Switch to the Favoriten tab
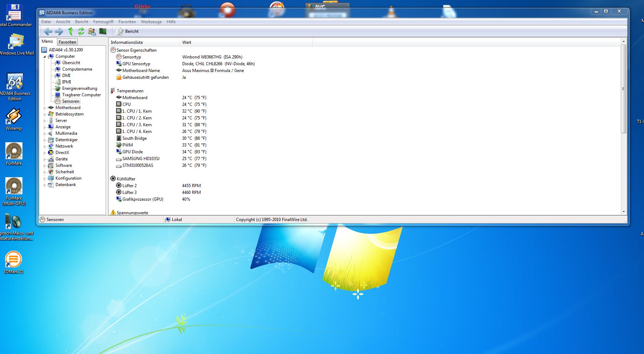Viewport: 644px width, 354px height. [x=67, y=42]
